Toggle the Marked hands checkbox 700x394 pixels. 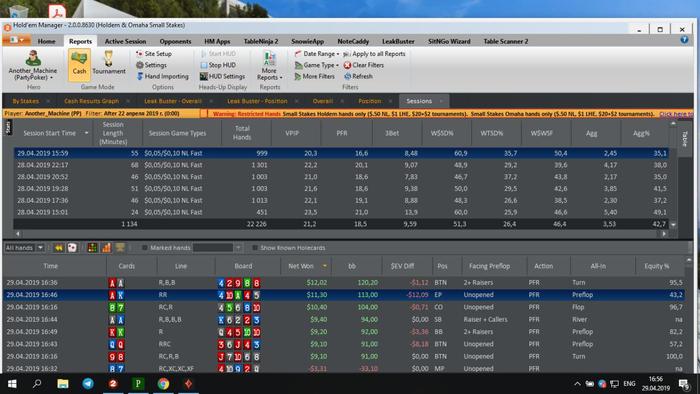144,248
